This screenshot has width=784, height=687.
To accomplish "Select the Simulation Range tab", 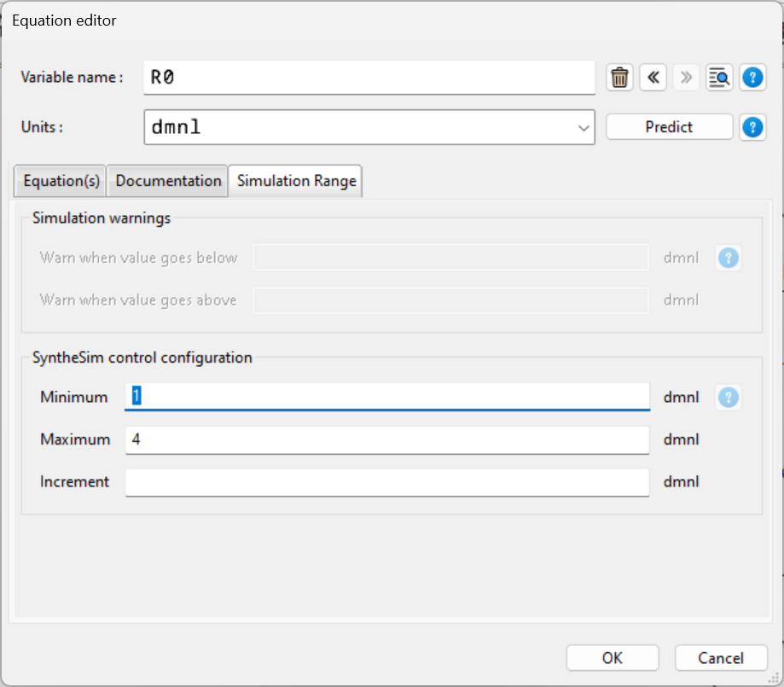I will pyautogui.click(x=296, y=181).
